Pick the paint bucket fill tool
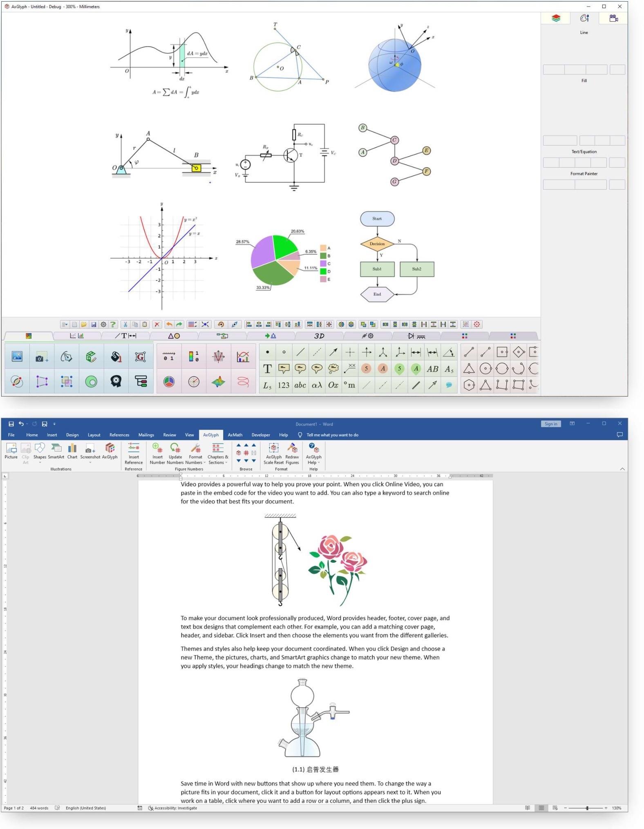The image size is (644, 829). (116, 356)
